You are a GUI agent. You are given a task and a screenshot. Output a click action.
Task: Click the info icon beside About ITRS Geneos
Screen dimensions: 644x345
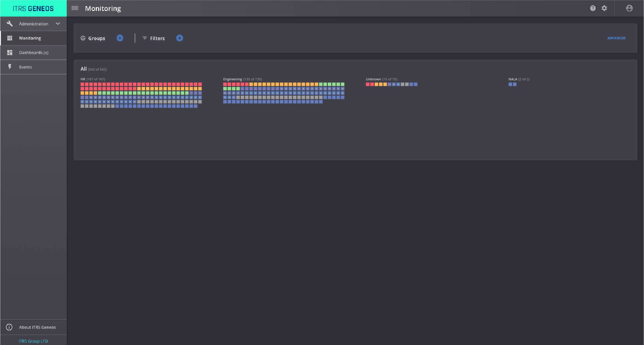tap(9, 327)
